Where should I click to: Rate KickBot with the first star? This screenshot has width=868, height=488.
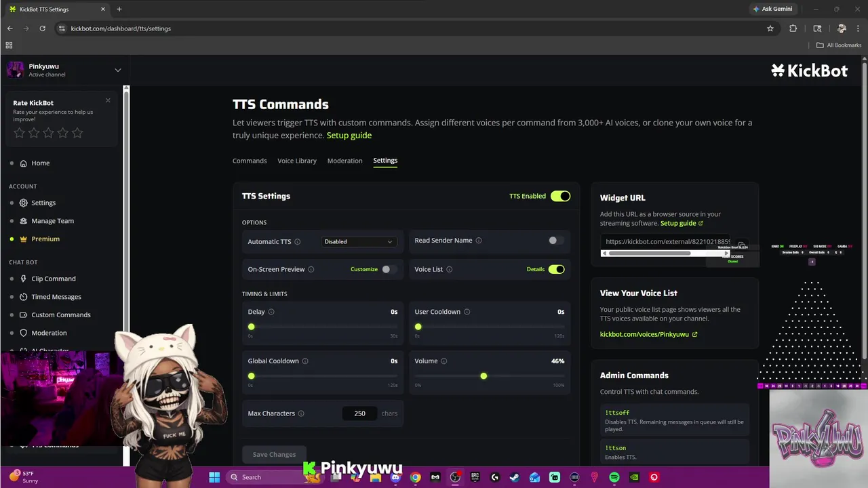click(19, 133)
